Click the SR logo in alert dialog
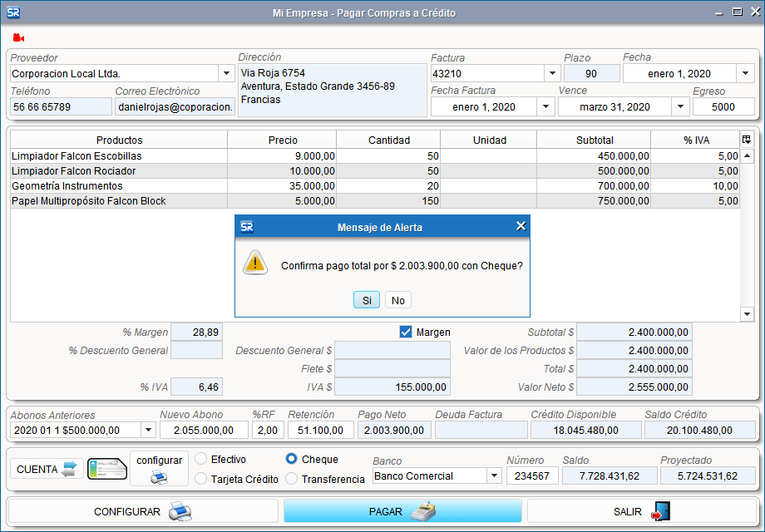The width and height of the screenshot is (765, 532). (x=247, y=227)
